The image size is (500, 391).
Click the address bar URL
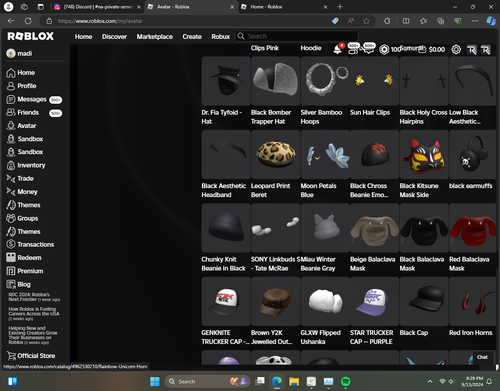[100, 21]
